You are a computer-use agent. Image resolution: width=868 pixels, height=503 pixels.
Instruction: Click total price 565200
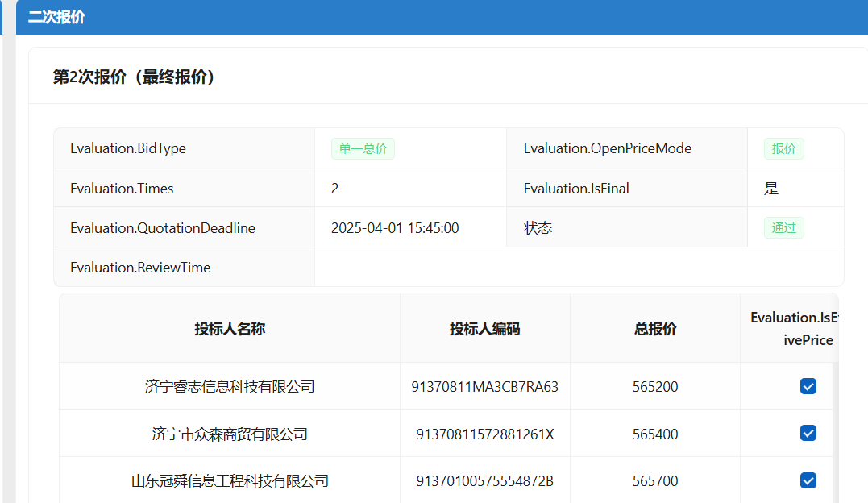point(655,387)
